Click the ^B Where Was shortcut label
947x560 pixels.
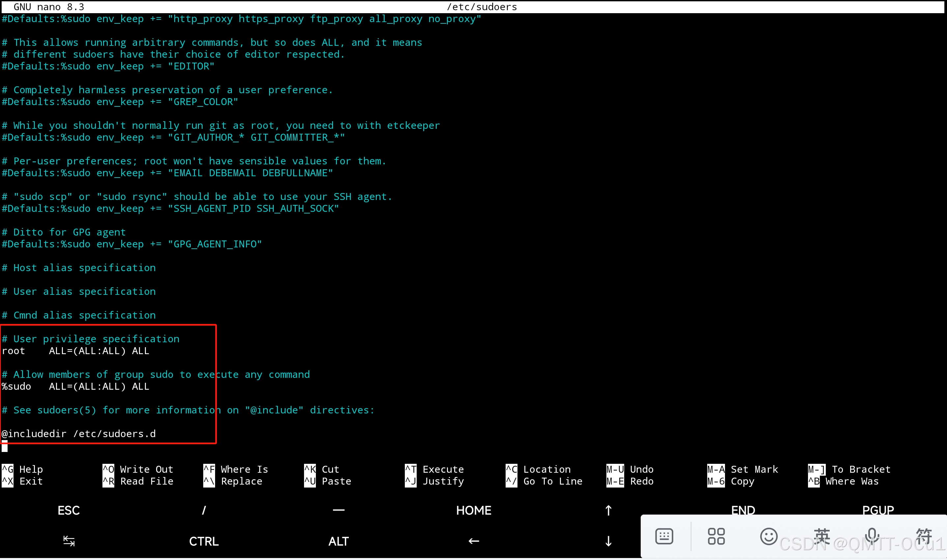pos(843,482)
